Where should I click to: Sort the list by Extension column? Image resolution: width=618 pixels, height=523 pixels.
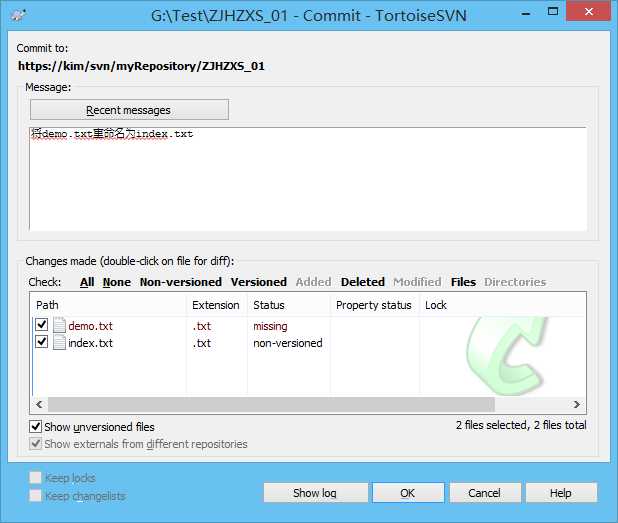(216, 305)
